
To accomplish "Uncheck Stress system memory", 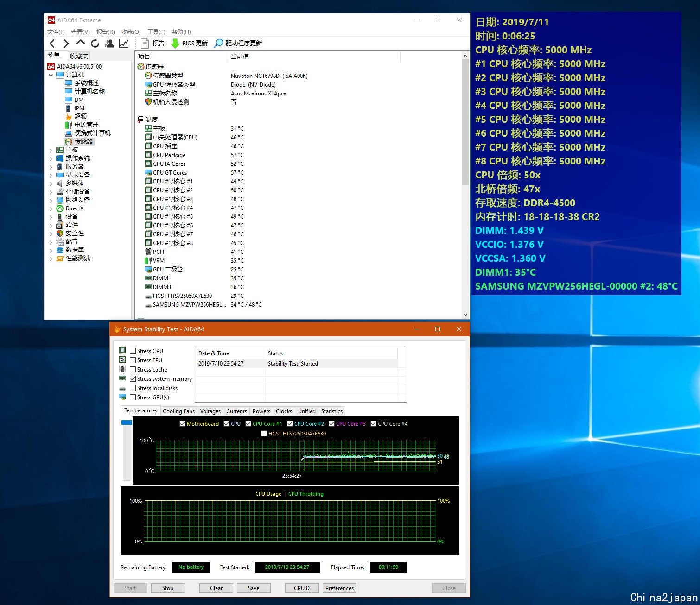I will (x=133, y=379).
